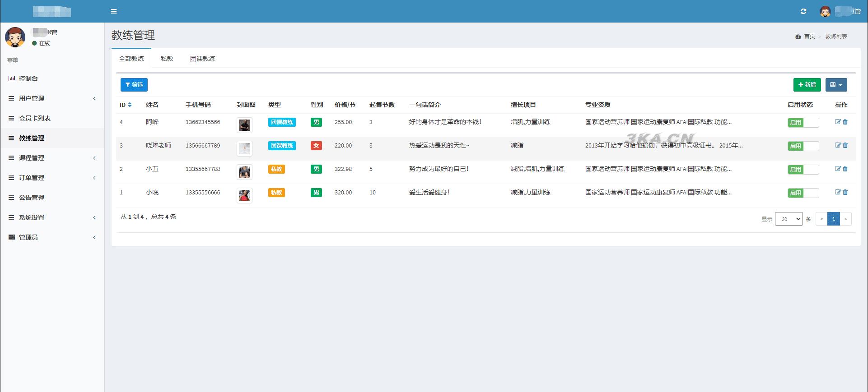Click the orange 私教 tag for 小五
The width and height of the screenshot is (868, 392).
(276, 169)
